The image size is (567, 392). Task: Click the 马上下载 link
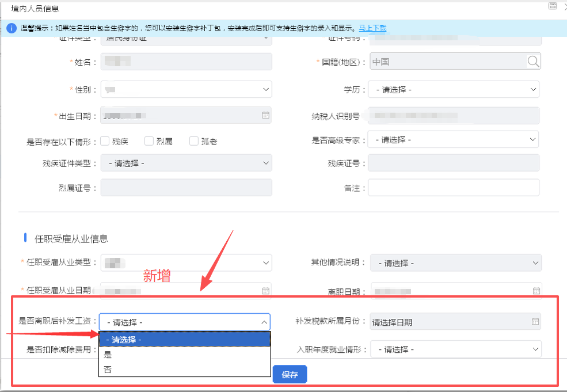tap(372, 28)
